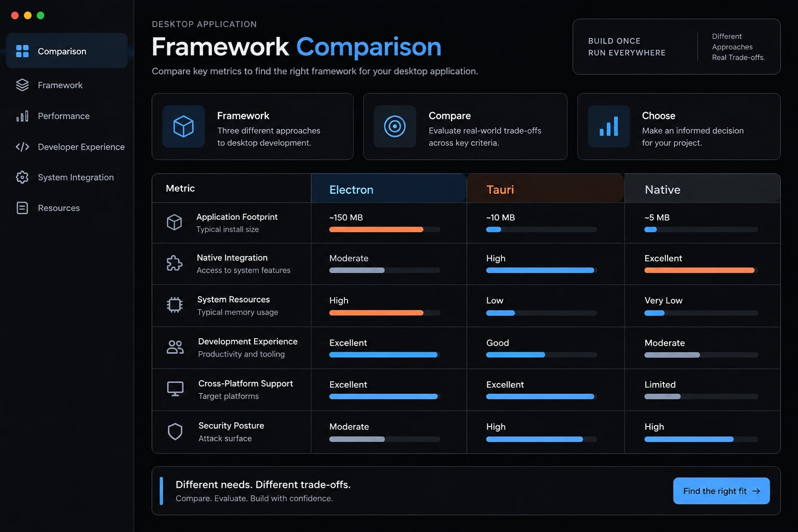
Task: Click Electron's High system resources bar
Action: tap(384, 313)
